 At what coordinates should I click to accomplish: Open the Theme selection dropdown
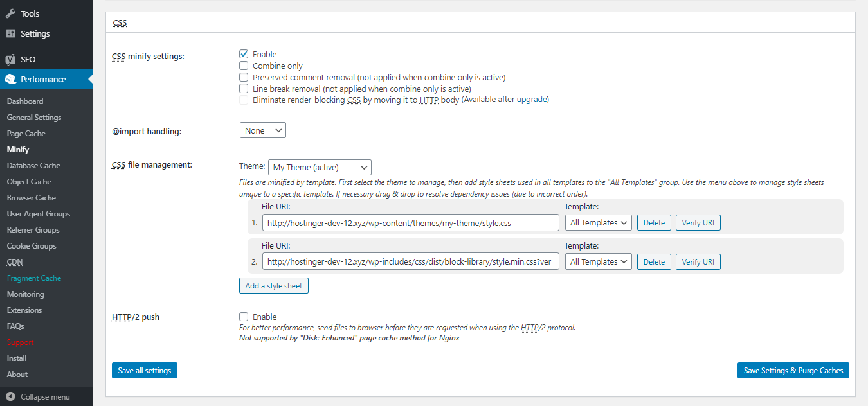click(320, 167)
